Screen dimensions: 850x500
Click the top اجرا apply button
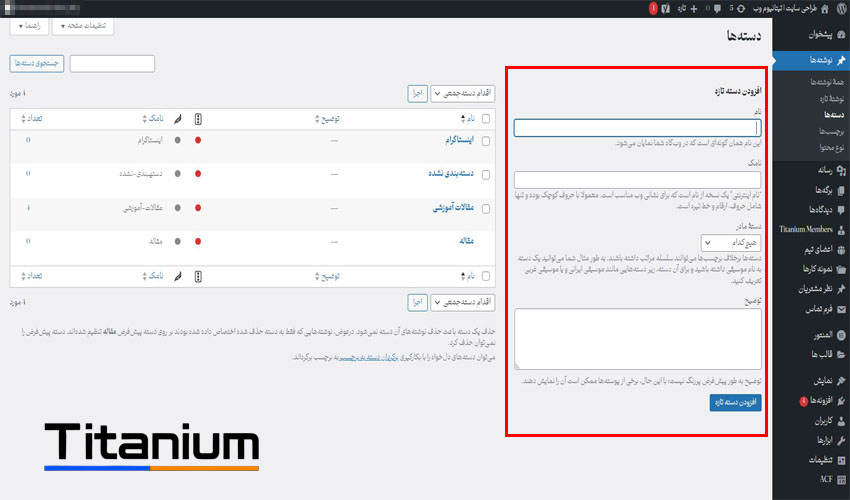(x=417, y=93)
